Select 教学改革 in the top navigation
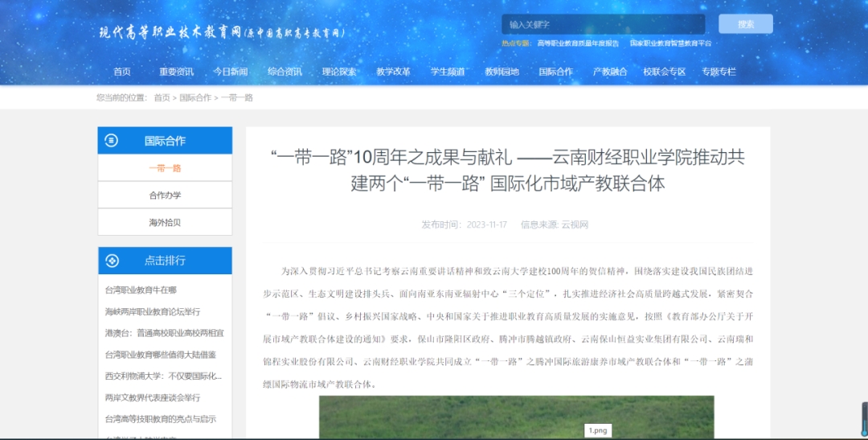This screenshot has height=440, width=868. pos(393,72)
